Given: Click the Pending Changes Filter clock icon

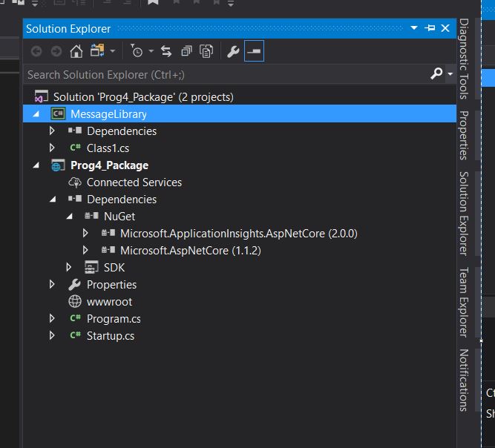Looking at the screenshot, I should (x=137, y=51).
